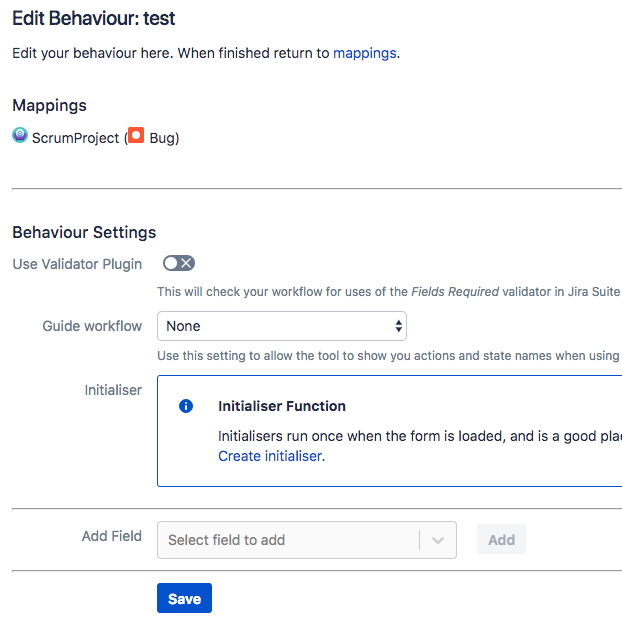Image resolution: width=622 pixels, height=627 pixels.
Task: Click the Edit Behaviour: test heading
Action: [x=94, y=18]
